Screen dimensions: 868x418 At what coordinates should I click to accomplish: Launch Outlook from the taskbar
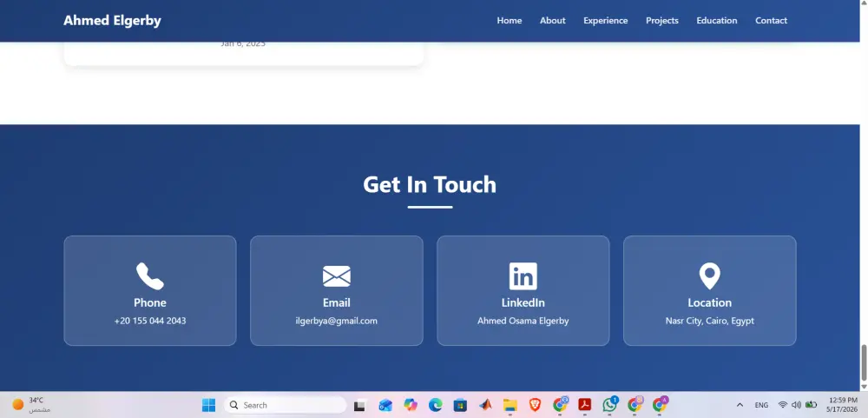[x=385, y=405]
